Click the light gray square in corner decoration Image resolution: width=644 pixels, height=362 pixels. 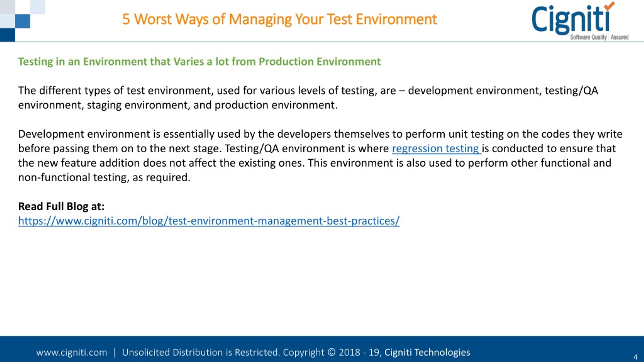point(8,7)
